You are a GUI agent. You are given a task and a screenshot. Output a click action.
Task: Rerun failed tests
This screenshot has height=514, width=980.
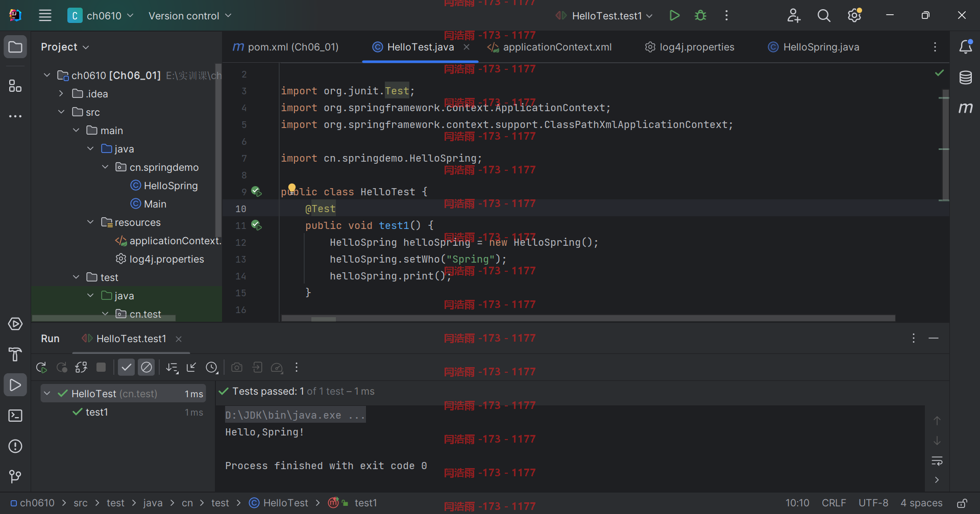62,367
